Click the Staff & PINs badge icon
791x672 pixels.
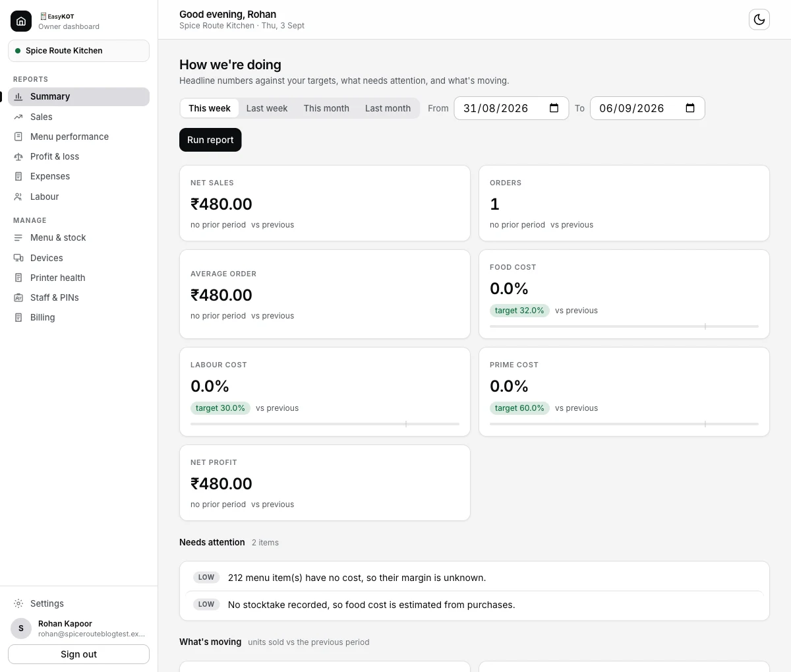tap(18, 297)
